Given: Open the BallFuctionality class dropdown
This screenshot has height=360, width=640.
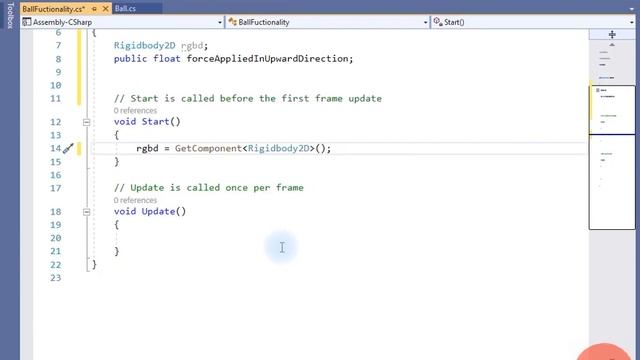Looking at the screenshot, I should (x=328, y=22).
